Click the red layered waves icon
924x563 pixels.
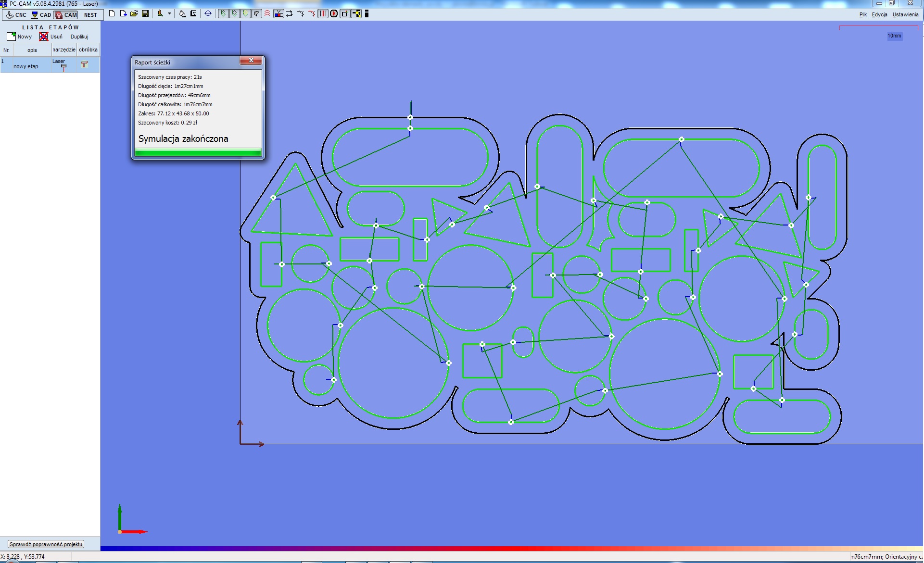pyautogui.click(x=267, y=14)
